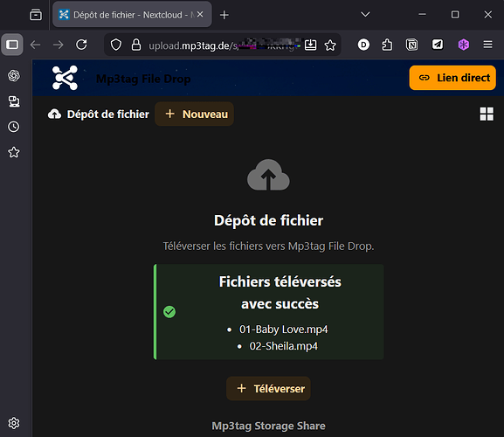This screenshot has height=437, width=504.
Task: Open the tracking protection shield
Action: pyautogui.click(x=116, y=45)
